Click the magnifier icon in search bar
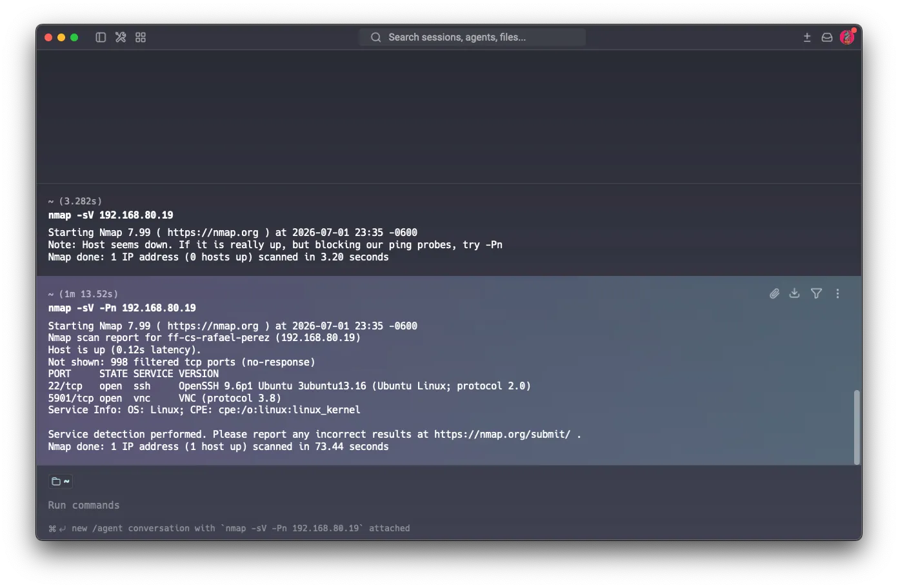Viewport: 898px width, 588px height. [x=376, y=37]
